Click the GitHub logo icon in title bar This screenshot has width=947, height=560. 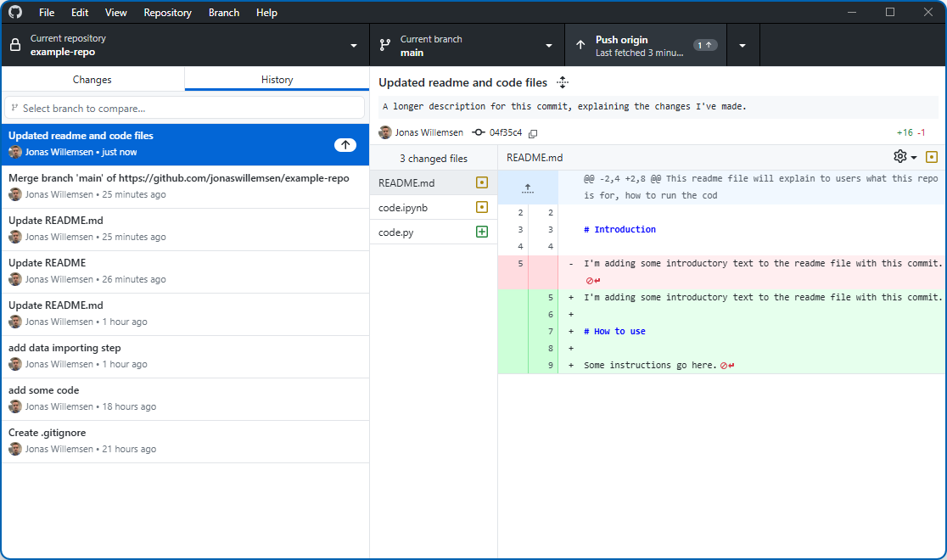(x=15, y=13)
